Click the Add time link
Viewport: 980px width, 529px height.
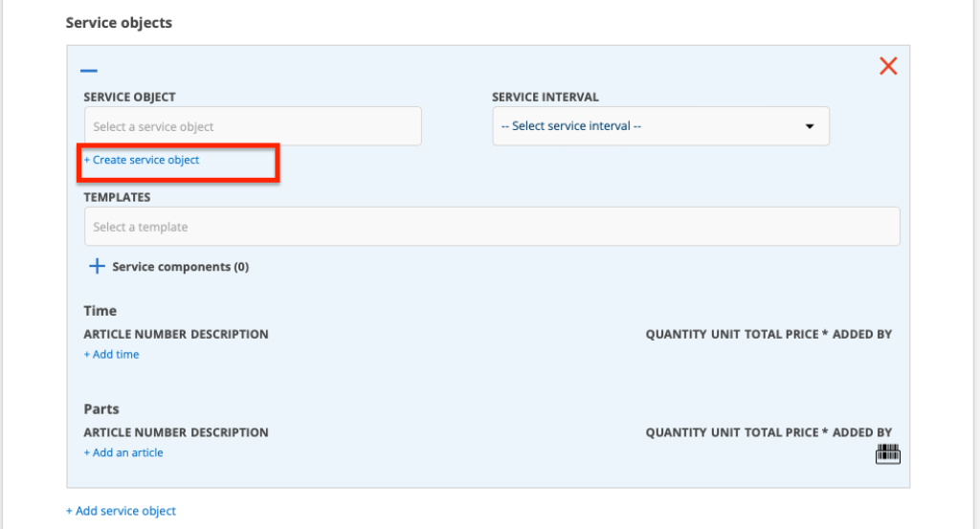tap(111, 354)
